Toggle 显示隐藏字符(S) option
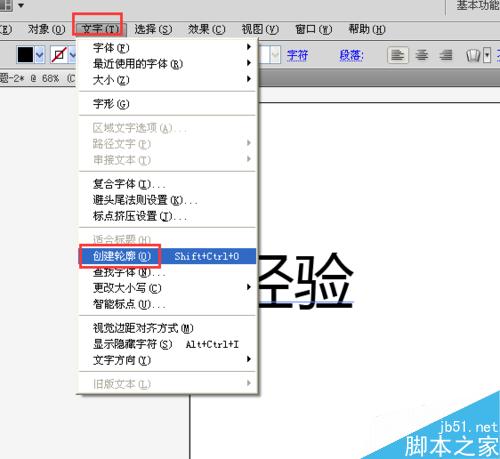500x459 pixels. pos(167,344)
